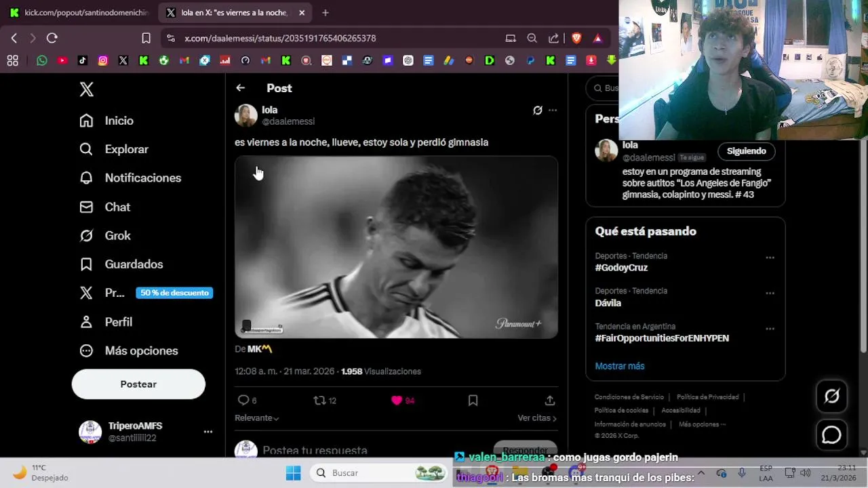Open Premium with 50% de descuento badge

(146, 293)
